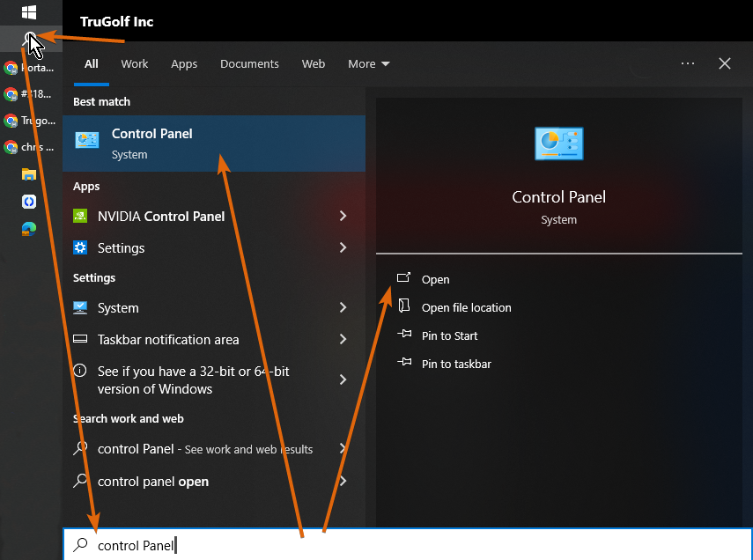
Task: Click the Taskbar notification area icon
Action: 80,339
